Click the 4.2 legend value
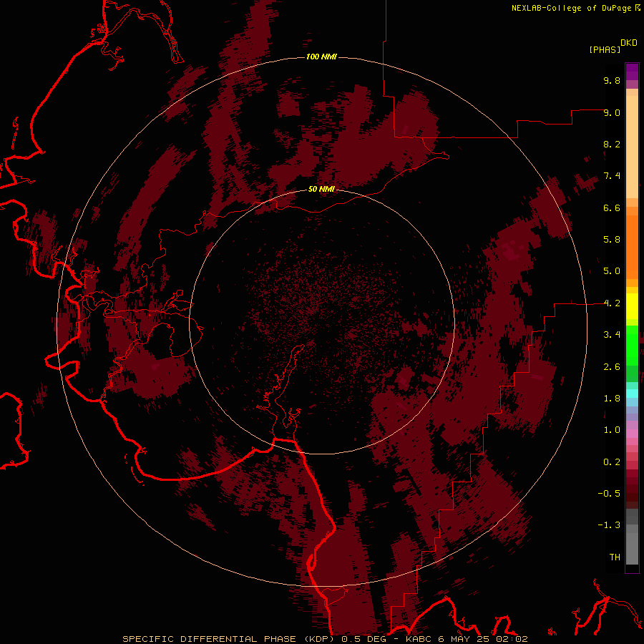644x644 pixels. click(x=612, y=303)
